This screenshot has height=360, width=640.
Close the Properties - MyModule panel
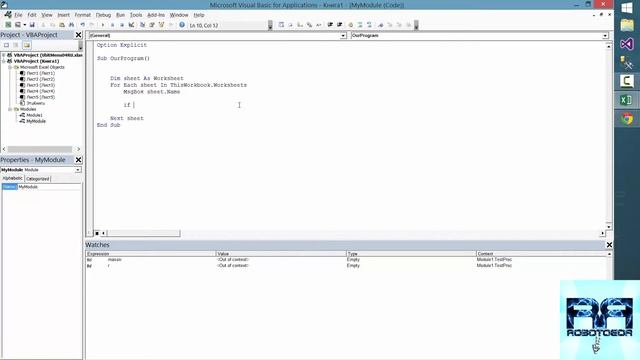tap(78, 160)
